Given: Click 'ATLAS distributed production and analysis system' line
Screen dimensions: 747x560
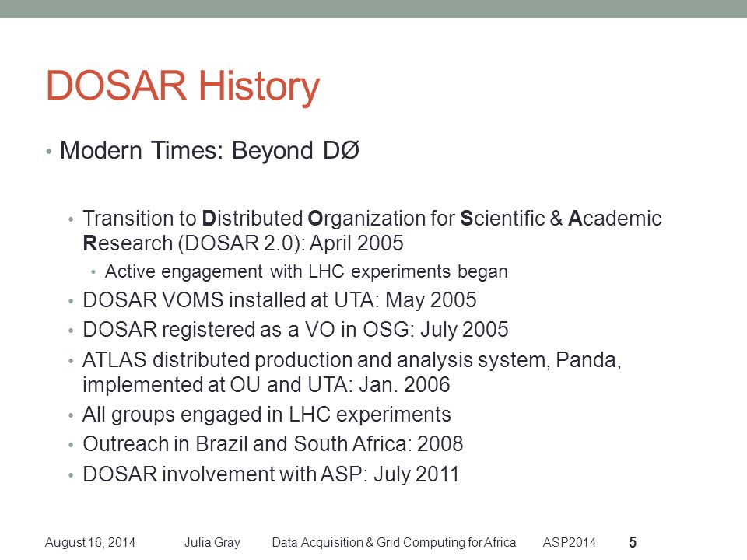Looking at the screenshot, I should (x=352, y=360).
